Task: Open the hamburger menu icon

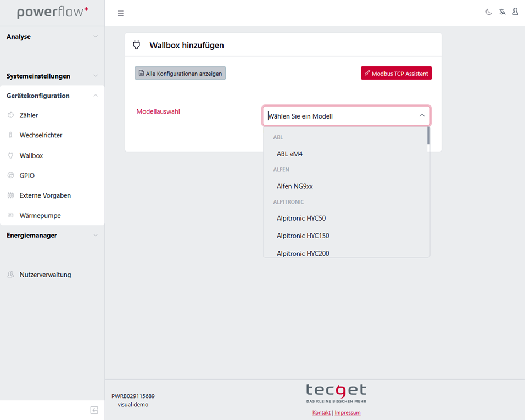Action: [x=120, y=13]
